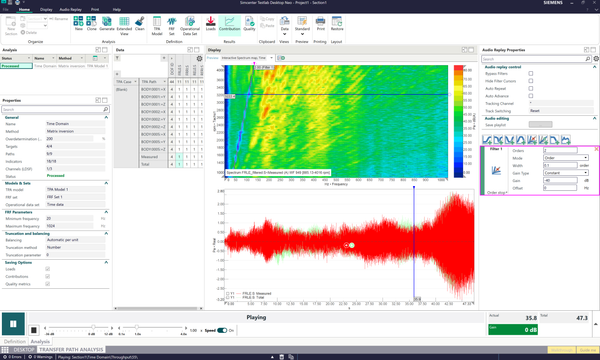Open the applications grid icon beside DESKTOP
This screenshot has width=600, height=360.
(5, 350)
